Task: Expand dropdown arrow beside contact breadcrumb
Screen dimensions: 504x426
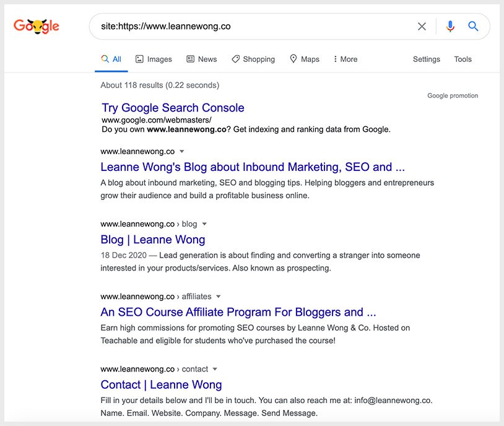Action: tap(215, 369)
